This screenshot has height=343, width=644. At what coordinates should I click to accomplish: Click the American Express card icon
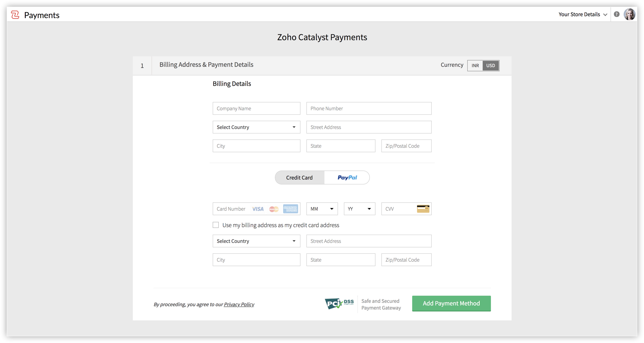pos(290,209)
